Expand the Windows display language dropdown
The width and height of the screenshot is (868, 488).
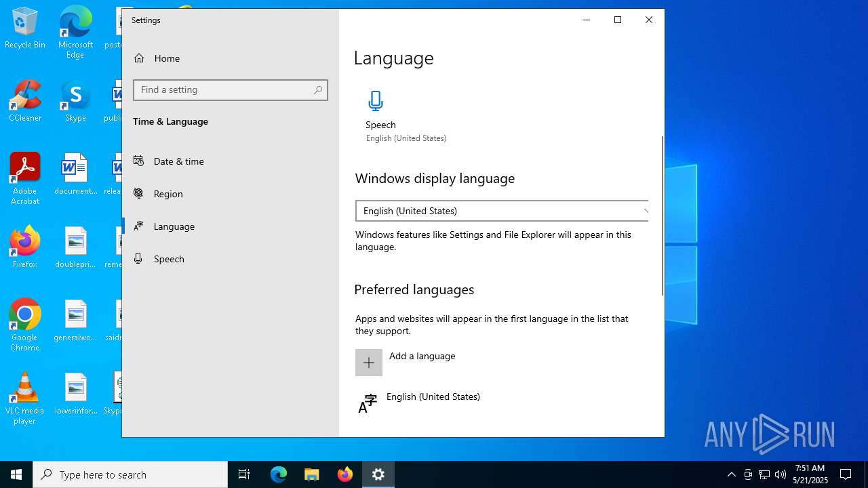pyautogui.click(x=502, y=211)
